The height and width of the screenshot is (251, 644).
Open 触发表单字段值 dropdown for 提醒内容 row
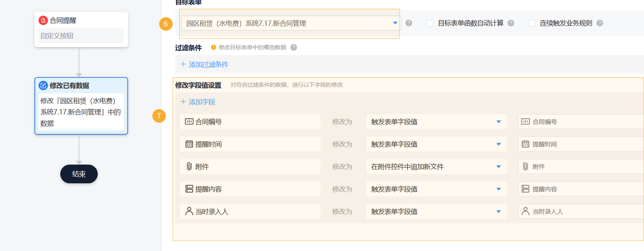click(x=436, y=189)
